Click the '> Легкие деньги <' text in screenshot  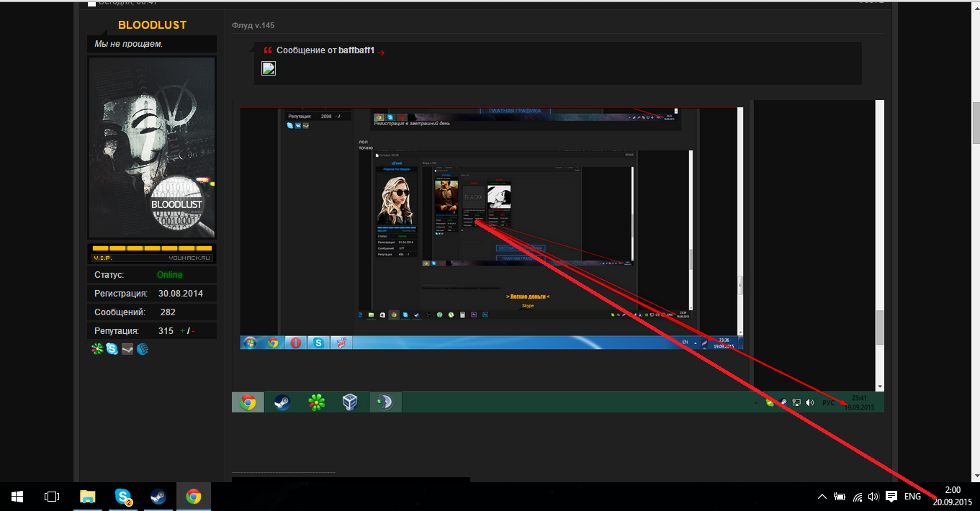point(527,297)
